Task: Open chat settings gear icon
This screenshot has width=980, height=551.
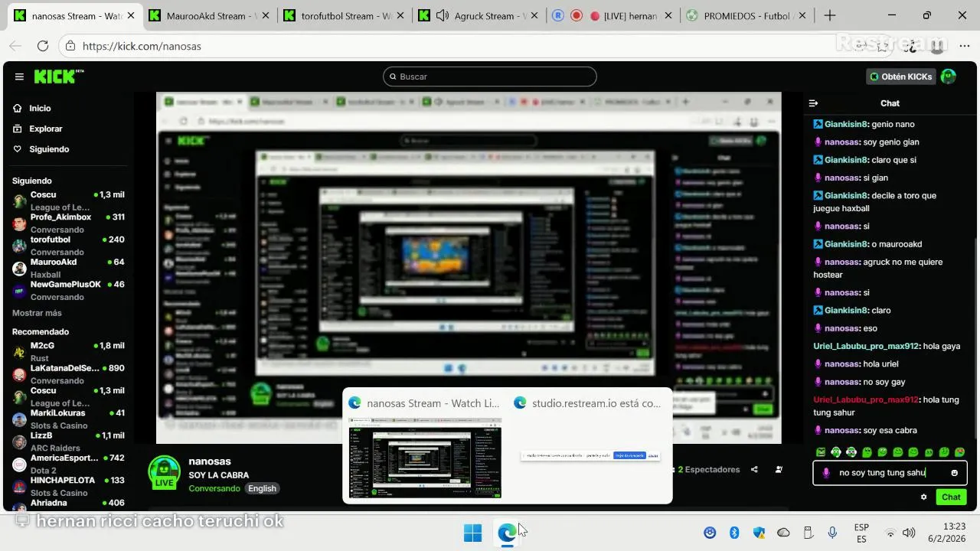Action: click(924, 497)
